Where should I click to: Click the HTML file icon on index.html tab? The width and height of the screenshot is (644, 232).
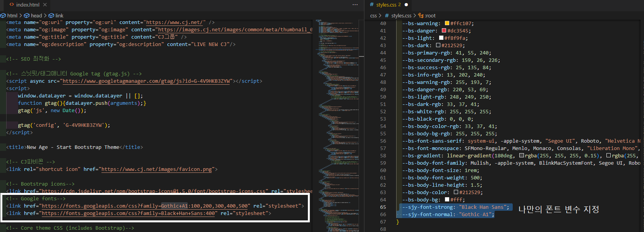point(12,5)
